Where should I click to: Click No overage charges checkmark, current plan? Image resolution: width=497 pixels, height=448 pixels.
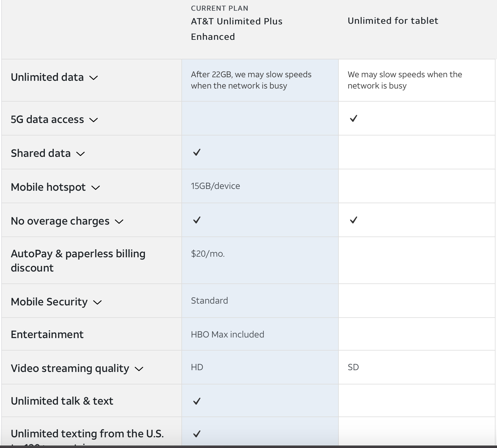tap(197, 220)
